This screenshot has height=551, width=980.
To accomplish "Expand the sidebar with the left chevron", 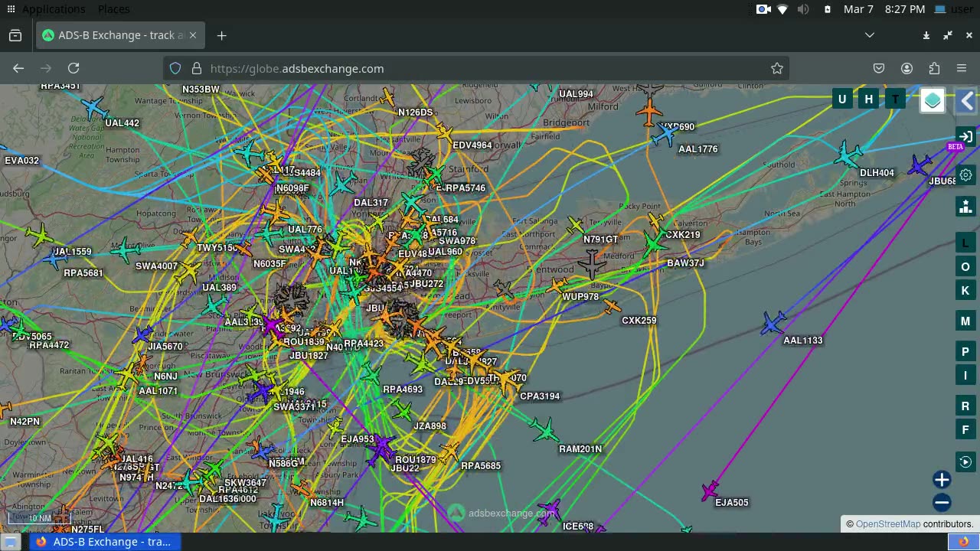I will (967, 101).
